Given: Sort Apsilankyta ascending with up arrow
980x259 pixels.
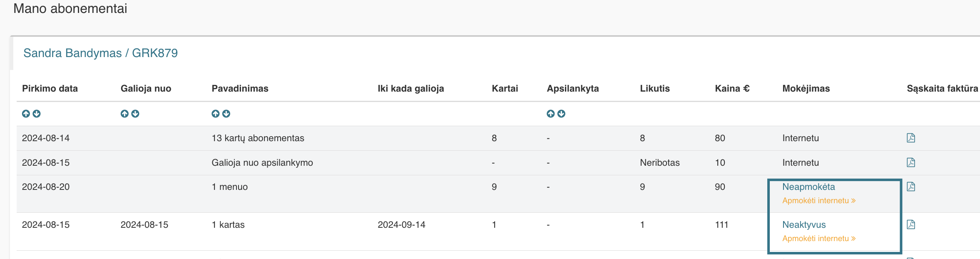Looking at the screenshot, I should point(550,114).
